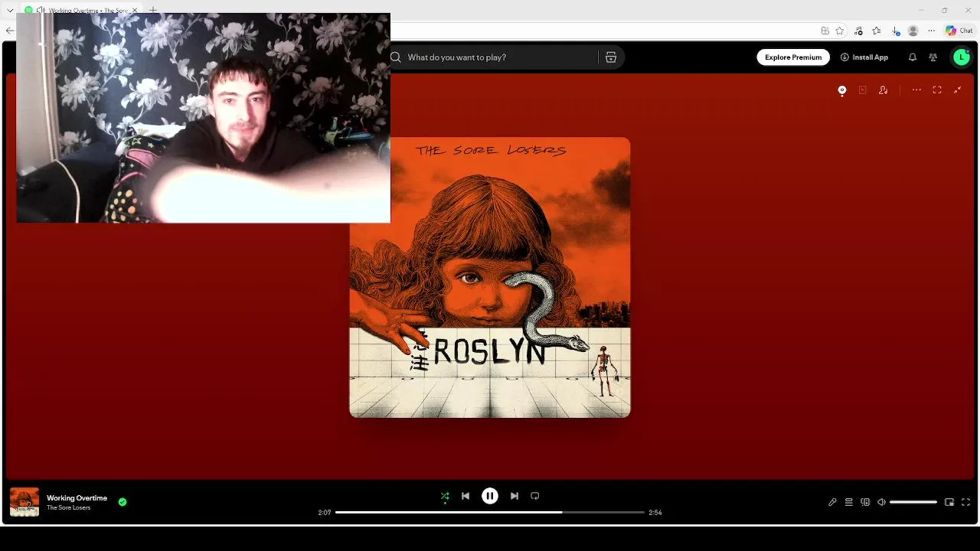Open the Friend Activity icon

(x=933, y=57)
